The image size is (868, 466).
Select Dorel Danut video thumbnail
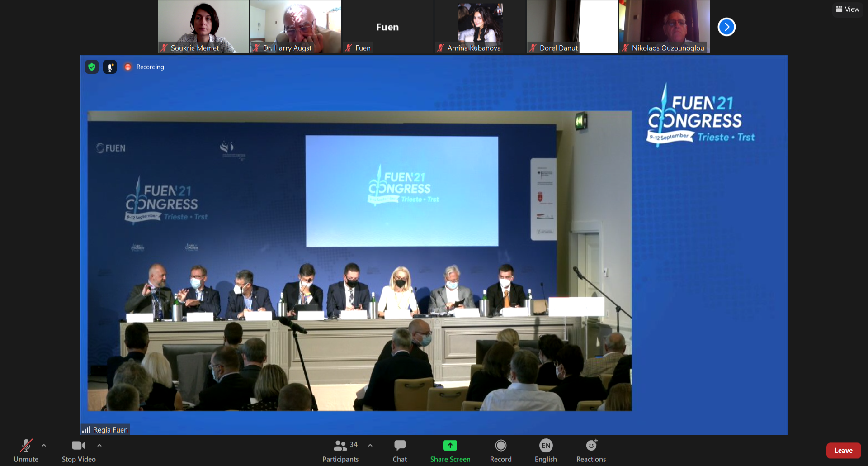tap(572, 27)
